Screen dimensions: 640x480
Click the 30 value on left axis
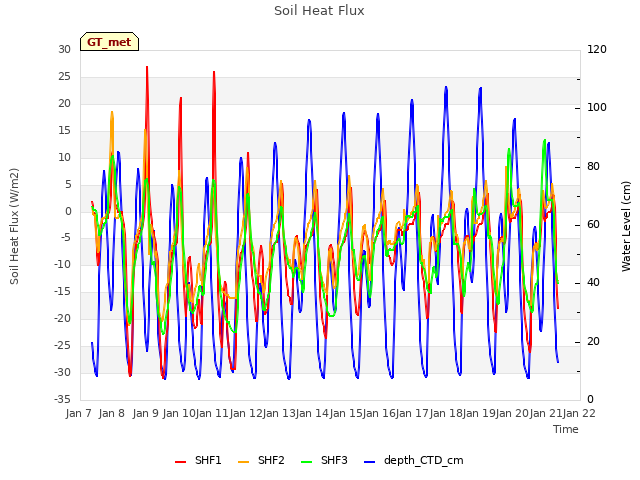coord(64,49)
